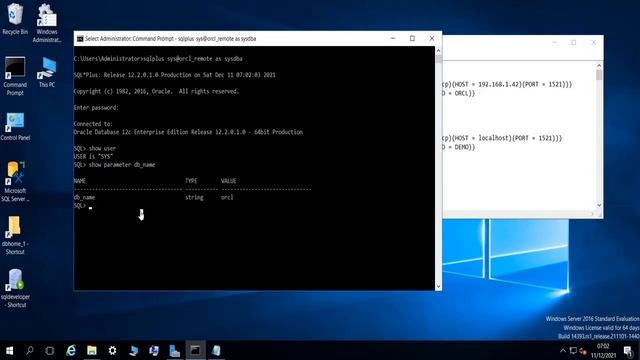Open the Control Panel desktop shortcut
This screenshot has height=360, width=640.
(x=15, y=127)
